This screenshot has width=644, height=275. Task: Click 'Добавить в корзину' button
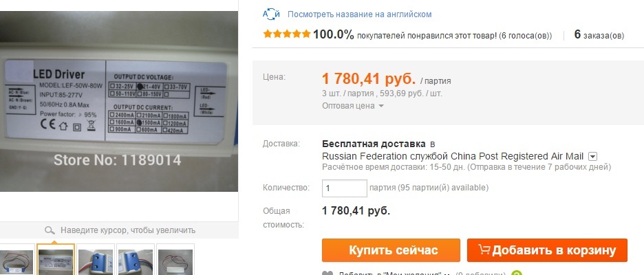tap(547, 250)
